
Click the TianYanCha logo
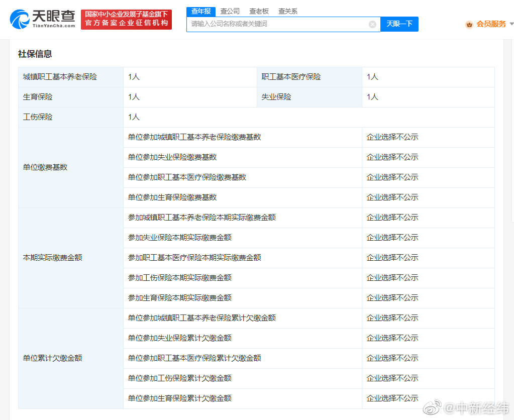[43, 19]
